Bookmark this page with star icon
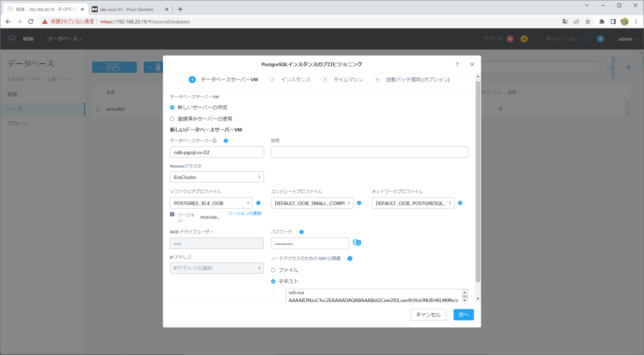This screenshot has height=355, width=644. (x=588, y=21)
